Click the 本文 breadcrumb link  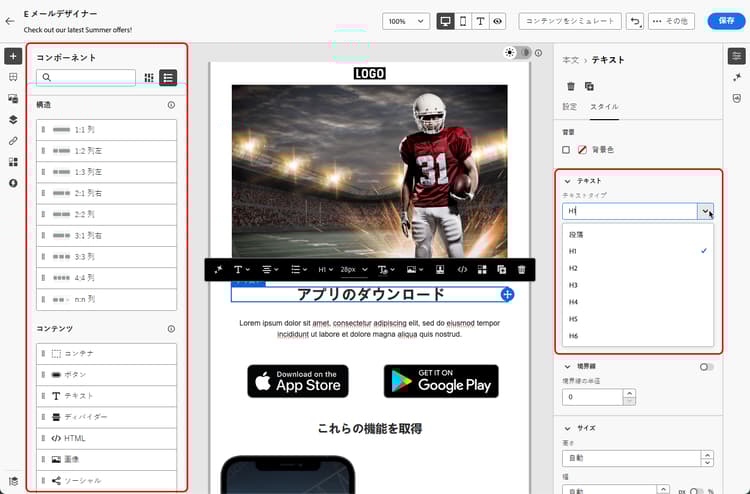click(570, 60)
